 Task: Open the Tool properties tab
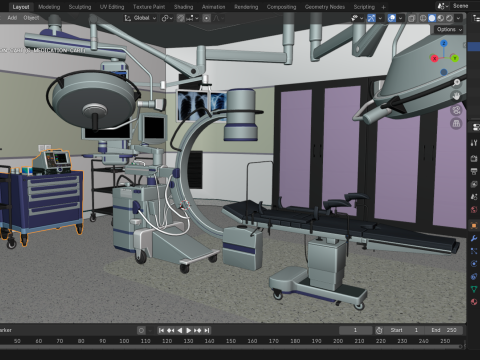click(x=474, y=143)
